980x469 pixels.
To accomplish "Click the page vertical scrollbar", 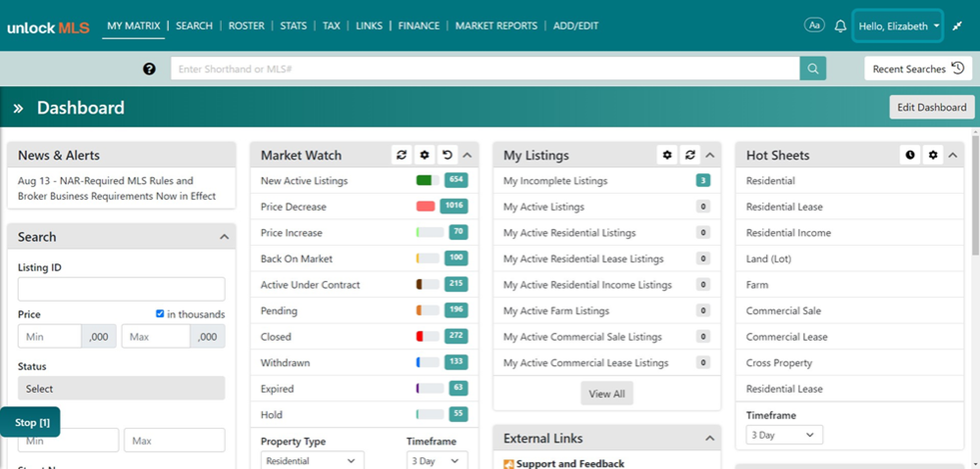I will click(x=976, y=193).
